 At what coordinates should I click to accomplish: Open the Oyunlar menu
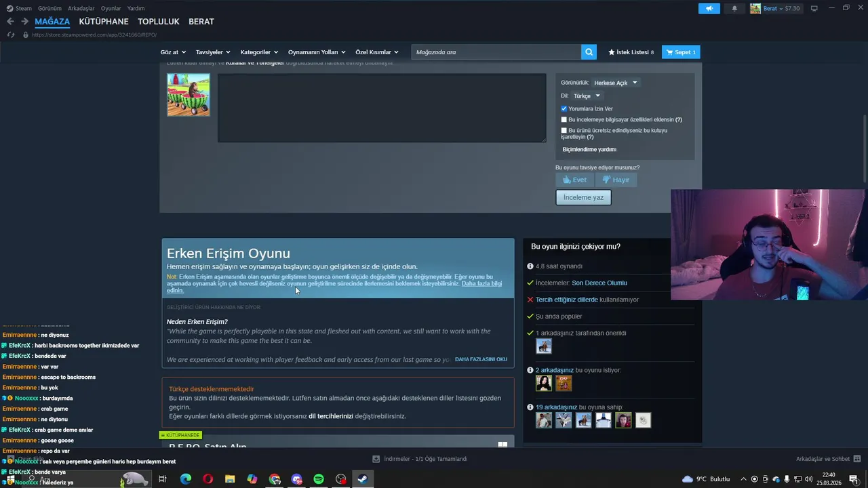(111, 8)
